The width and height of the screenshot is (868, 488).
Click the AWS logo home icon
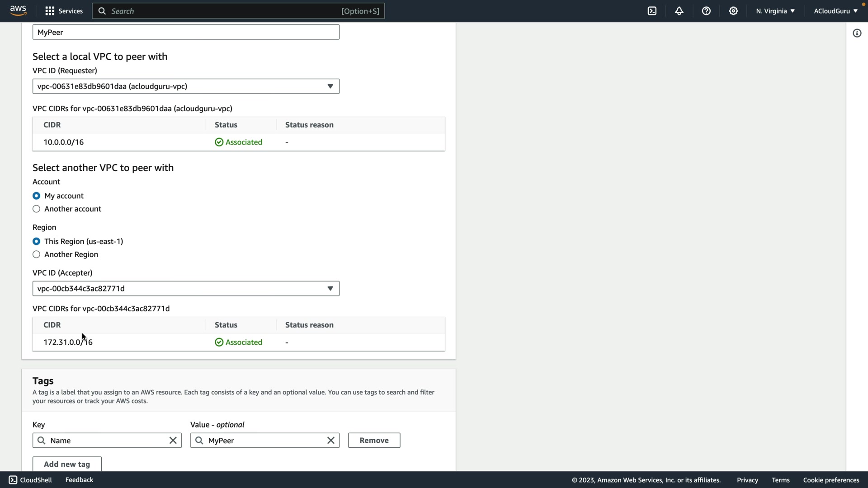[18, 10]
